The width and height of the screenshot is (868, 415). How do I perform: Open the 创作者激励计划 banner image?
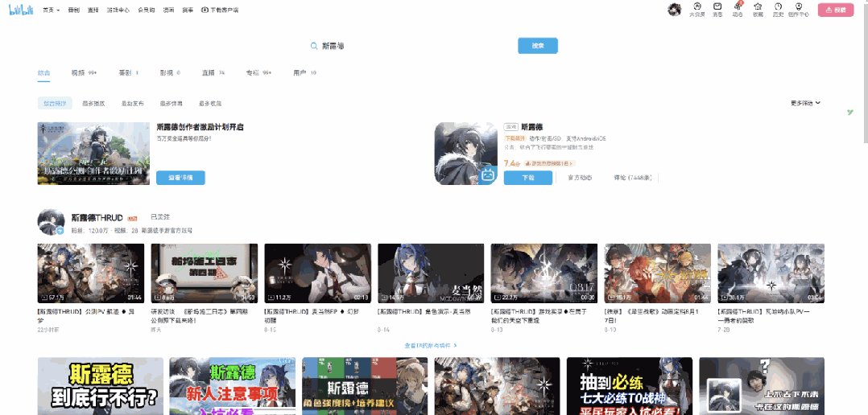click(93, 154)
